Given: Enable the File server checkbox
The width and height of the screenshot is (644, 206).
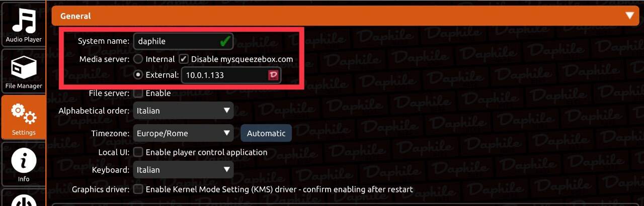Looking at the screenshot, I should point(138,93).
